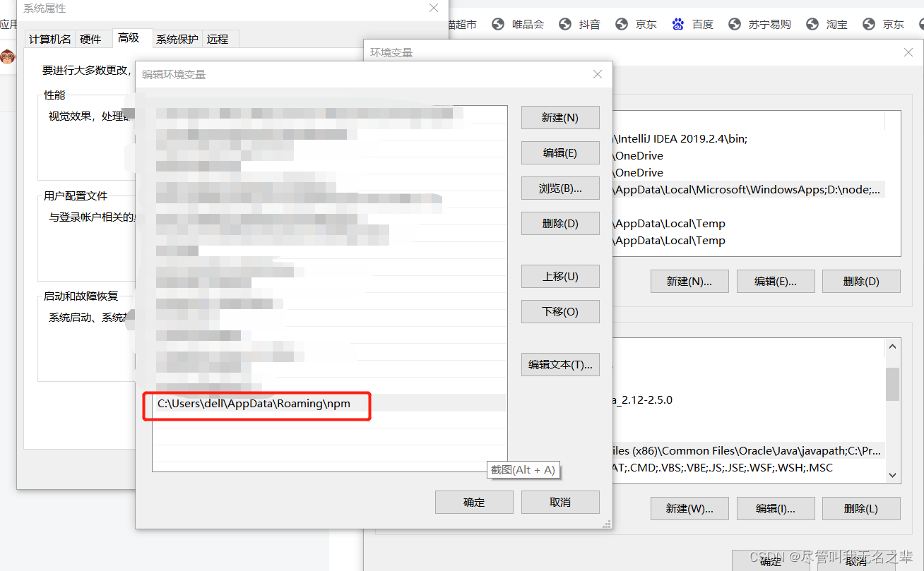Open the 抖音 bookmark
924x571 pixels.
(589, 23)
